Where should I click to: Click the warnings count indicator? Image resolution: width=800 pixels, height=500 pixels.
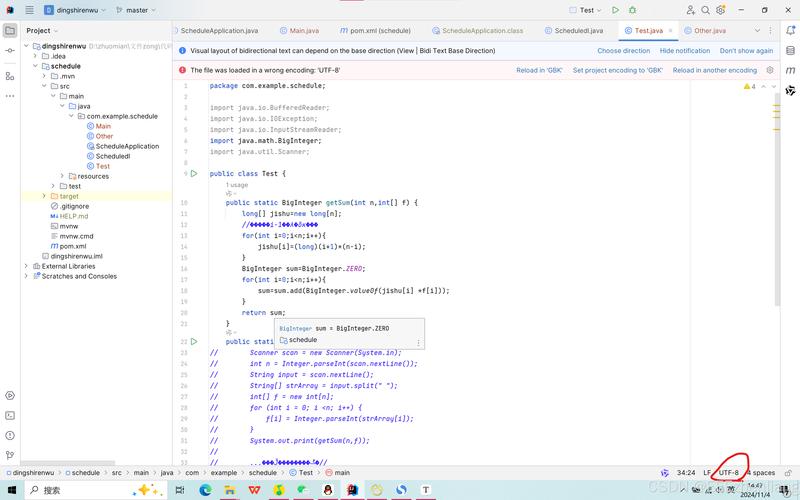point(749,87)
